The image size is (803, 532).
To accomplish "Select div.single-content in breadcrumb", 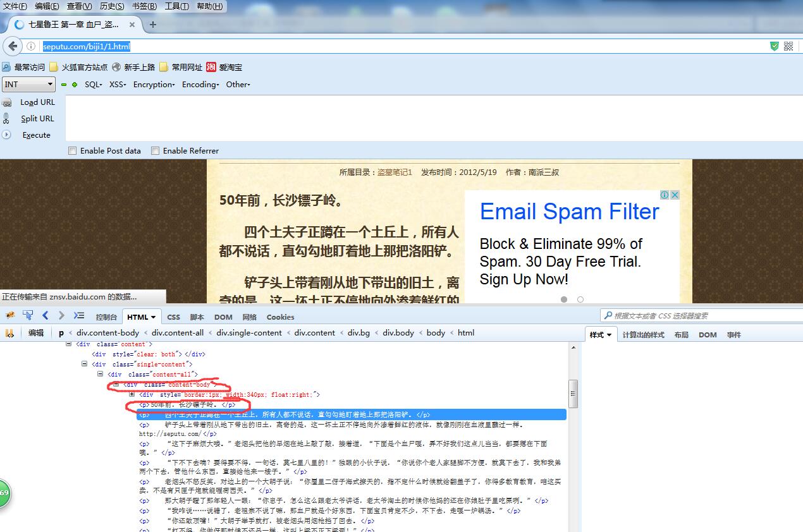I will 249,333.
